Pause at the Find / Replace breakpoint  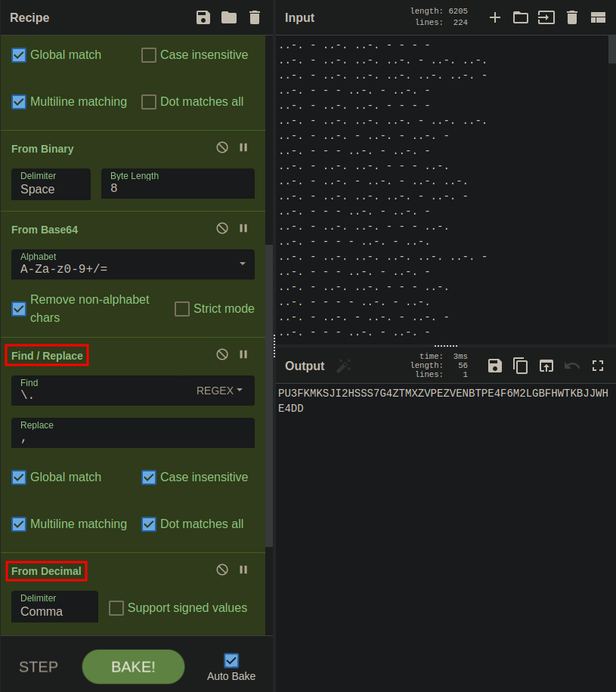pos(243,354)
